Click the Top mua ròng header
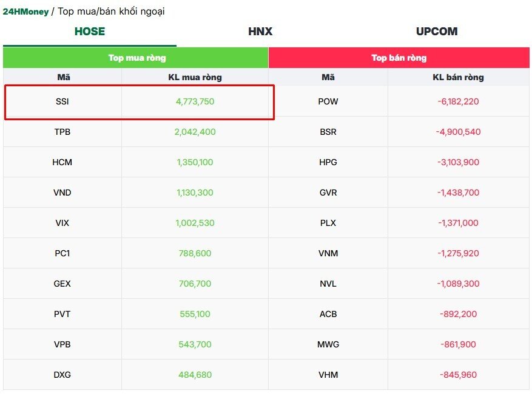 [x=137, y=58]
